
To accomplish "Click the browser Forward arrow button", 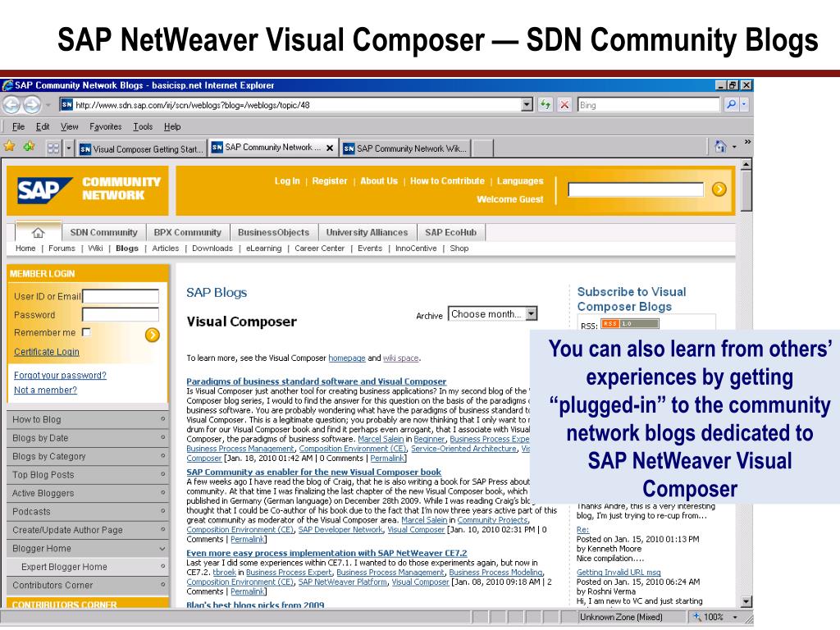I will (x=32, y=104).
